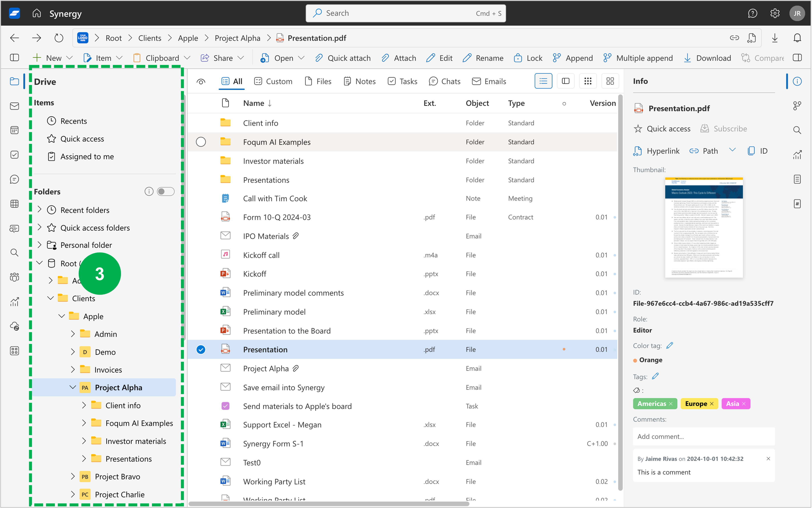The height and width of the screenshot is (508, 812).
Task: Open the settings gear in top bar
Action: pos(775,13)
